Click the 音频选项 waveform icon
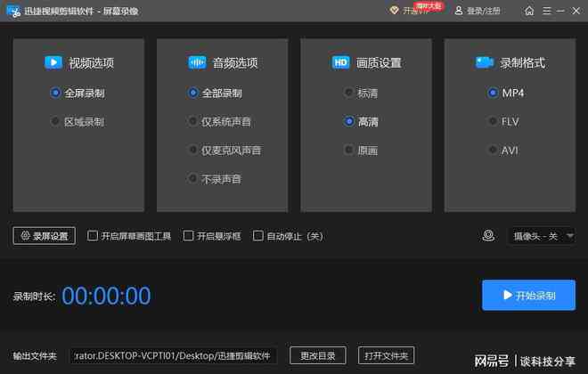The image size is (588, 374). pos(197,62)
